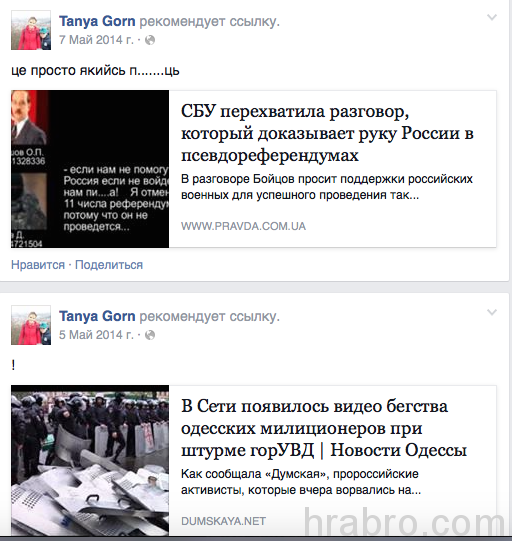Expand options chevron on 5 May post
The height and width of the screenshot is (541, 512).
pos(492,312)
